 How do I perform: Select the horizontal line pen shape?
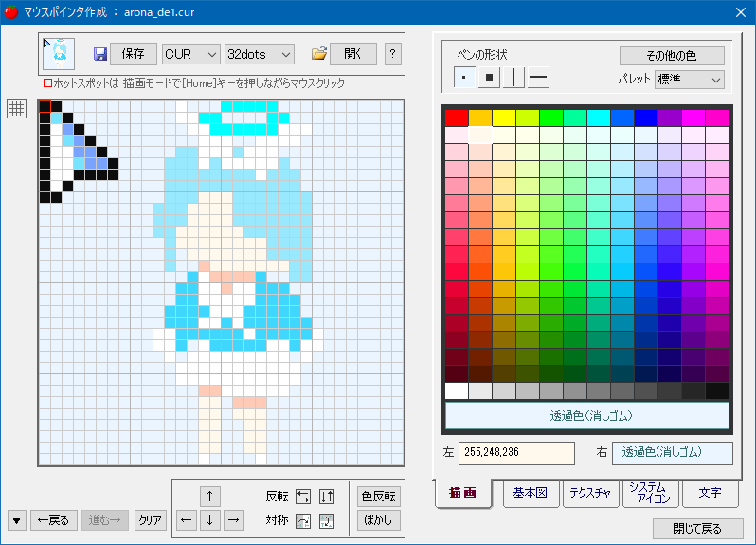point(538,77)
